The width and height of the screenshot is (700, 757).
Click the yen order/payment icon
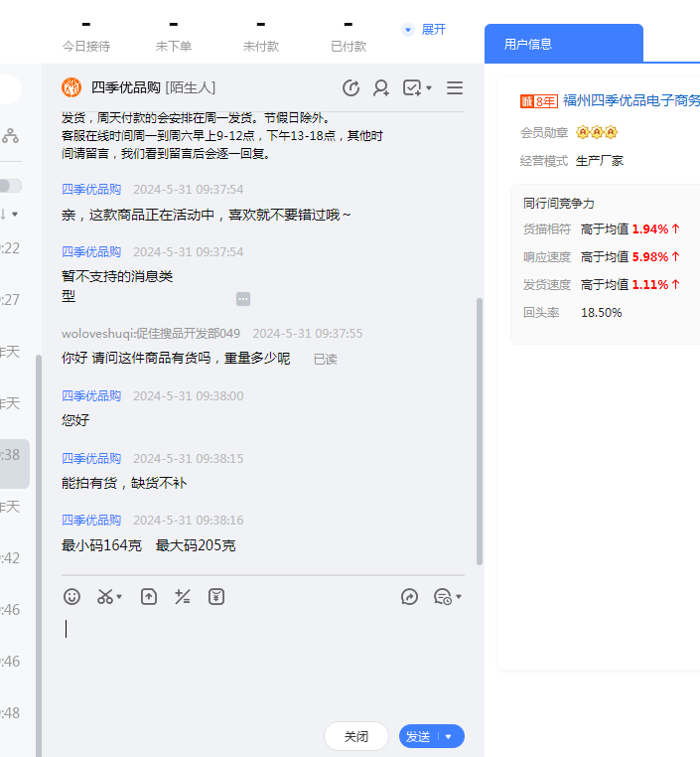click(x=216, y=596)
